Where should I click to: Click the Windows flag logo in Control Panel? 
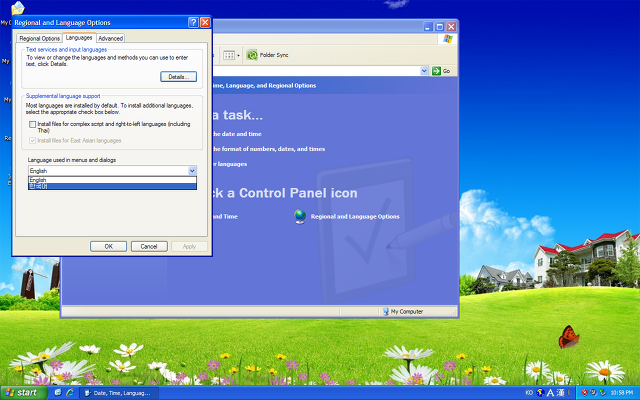[448, 39]
